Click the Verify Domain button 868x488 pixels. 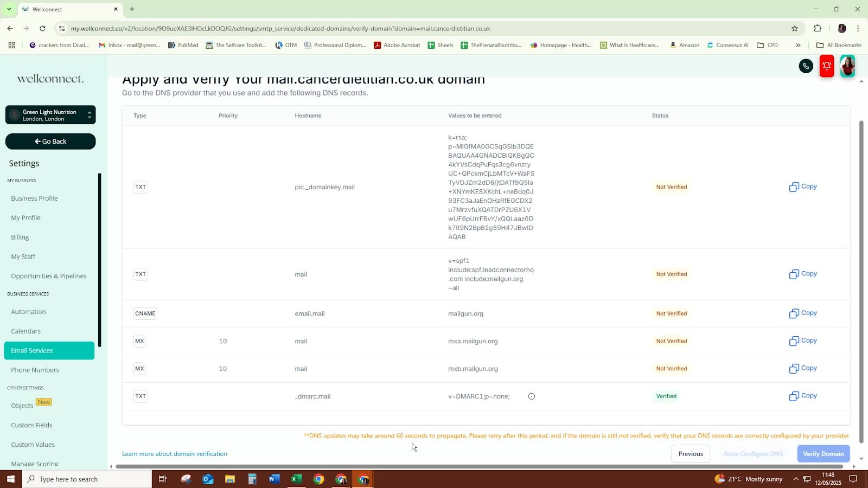824,454
